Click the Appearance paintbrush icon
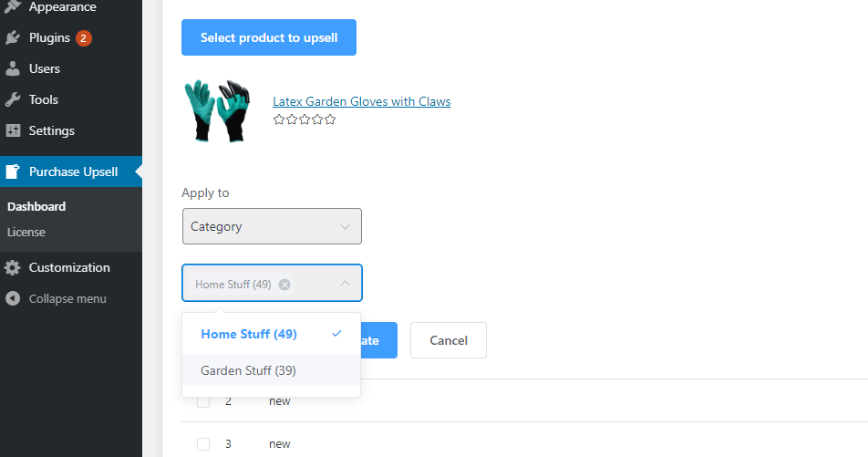The image size is (868, 457). pyautogui.click(x=13, y=7)
